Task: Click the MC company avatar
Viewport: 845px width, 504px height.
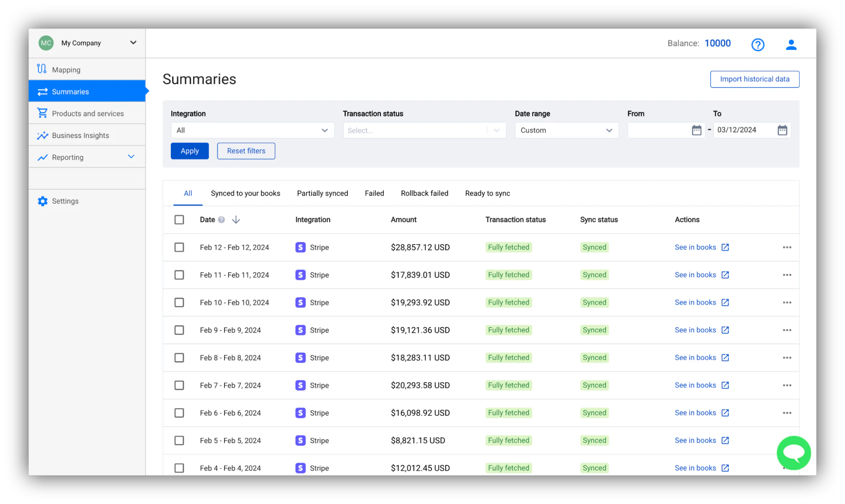Action: [x=46, y=43]
